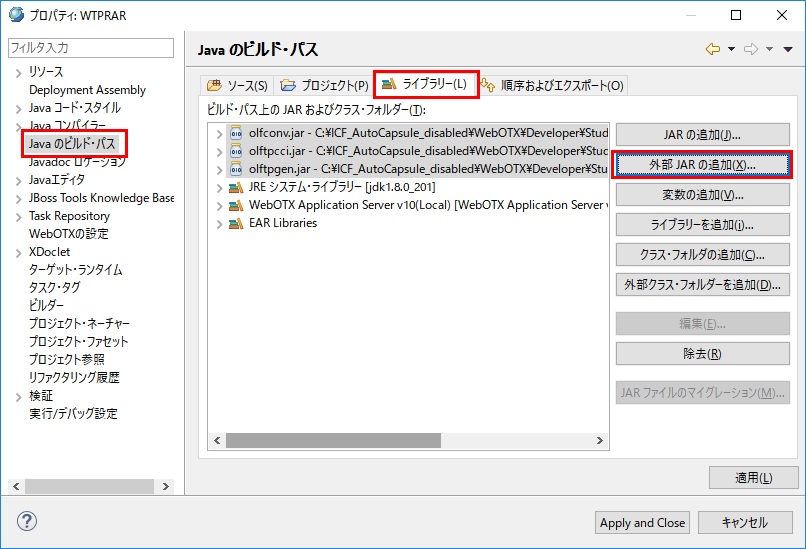Expand the JRE システム・ライブラリー node
The width and height of the screenshot is (806, 549).
219,187
